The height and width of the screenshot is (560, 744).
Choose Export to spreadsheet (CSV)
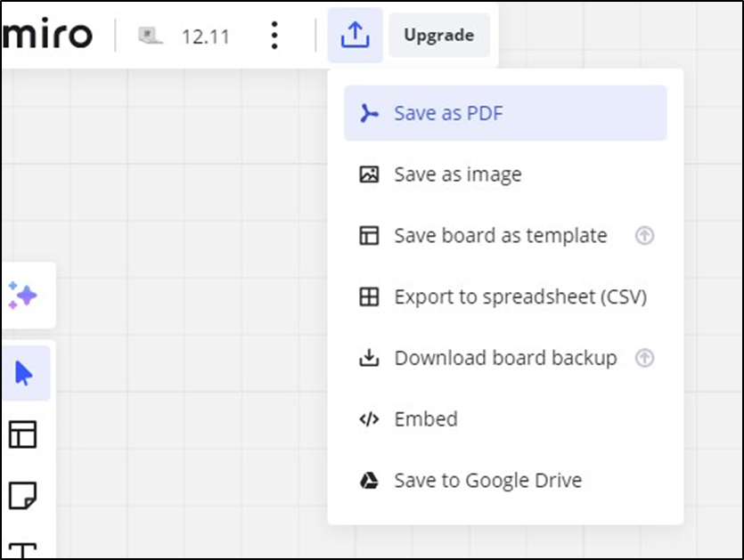[x=505, y=296]
